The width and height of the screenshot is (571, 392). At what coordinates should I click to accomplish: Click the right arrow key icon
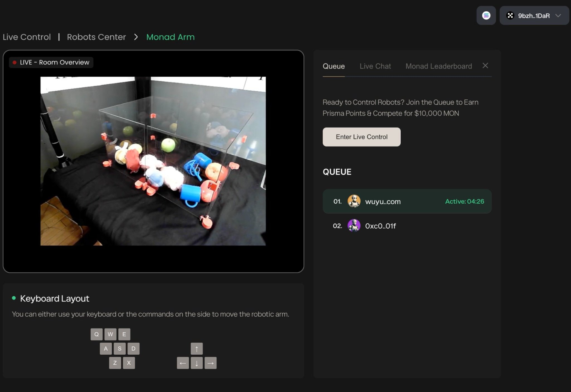211,363
